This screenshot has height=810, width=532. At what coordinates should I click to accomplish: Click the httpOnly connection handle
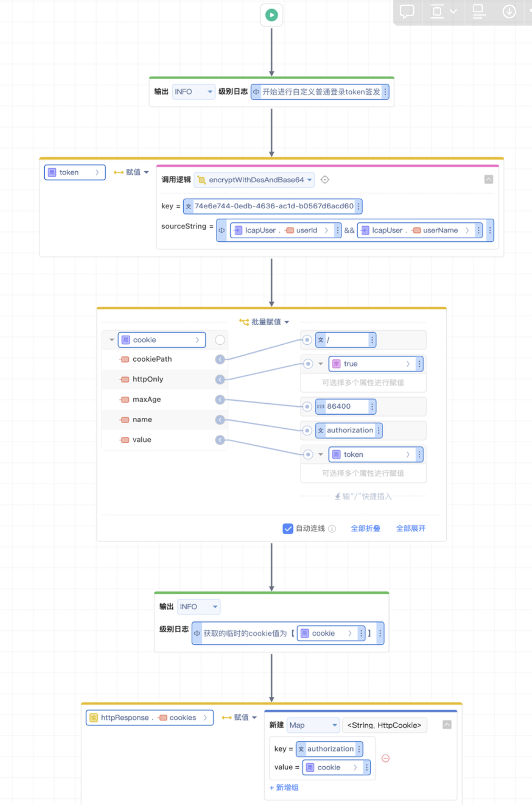[220, 379]
